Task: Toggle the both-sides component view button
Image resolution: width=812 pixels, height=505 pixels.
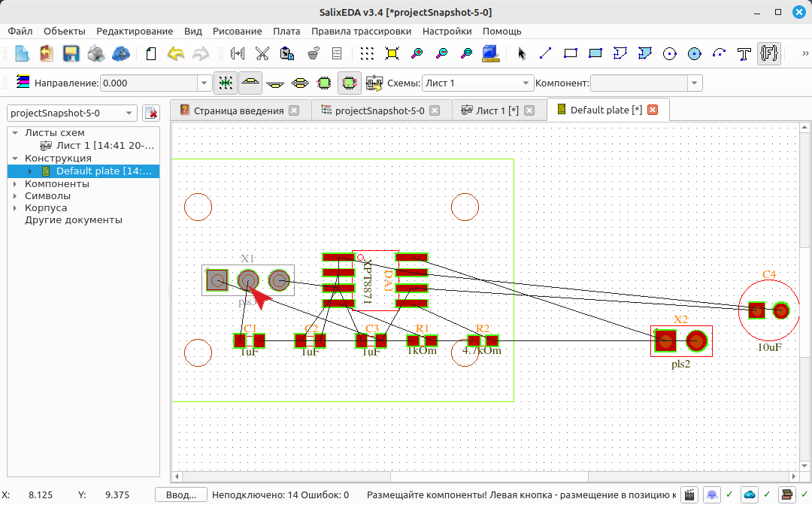Action: point(300,83)
